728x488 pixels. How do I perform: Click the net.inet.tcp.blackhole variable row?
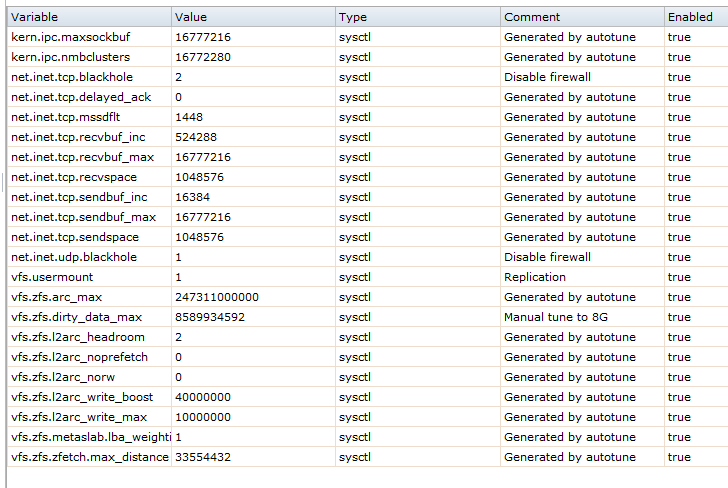pos(72,77)
